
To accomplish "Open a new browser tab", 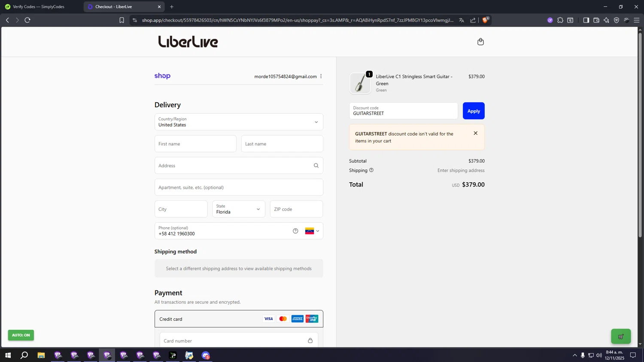I will [172, 7].
